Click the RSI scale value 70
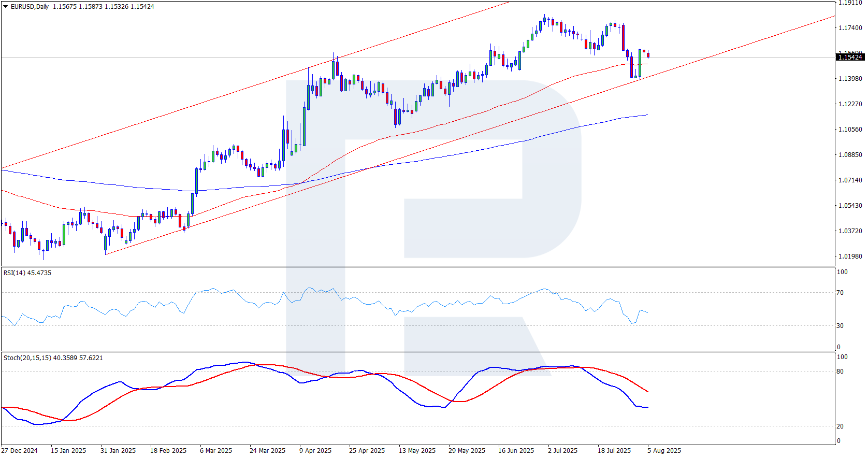868x457 pixels. coord(840,293)
